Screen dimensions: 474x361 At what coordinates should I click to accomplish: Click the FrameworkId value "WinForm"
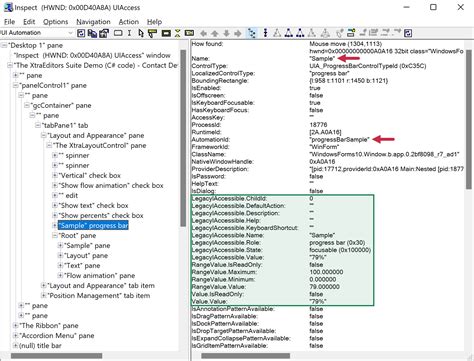324,147
